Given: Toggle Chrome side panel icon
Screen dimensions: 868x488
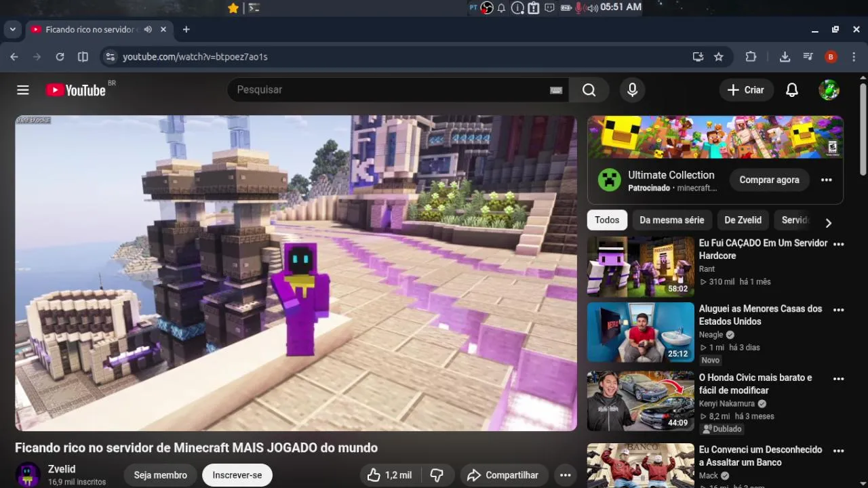Looking at the screenshot, I should [83, 57].
